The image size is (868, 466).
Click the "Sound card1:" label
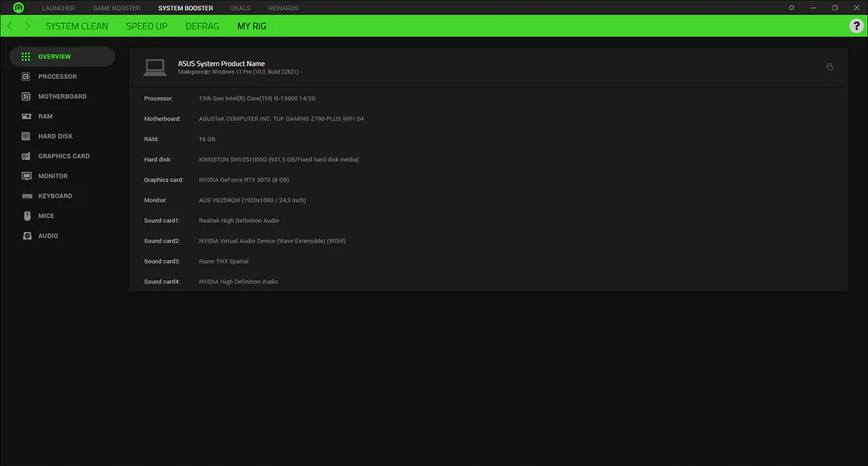point(162,221)
